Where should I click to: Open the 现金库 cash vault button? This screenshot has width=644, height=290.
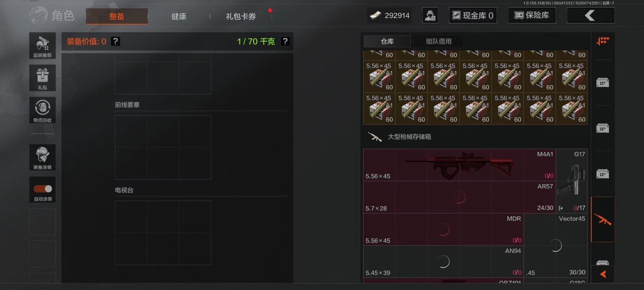tap(473, 15)
